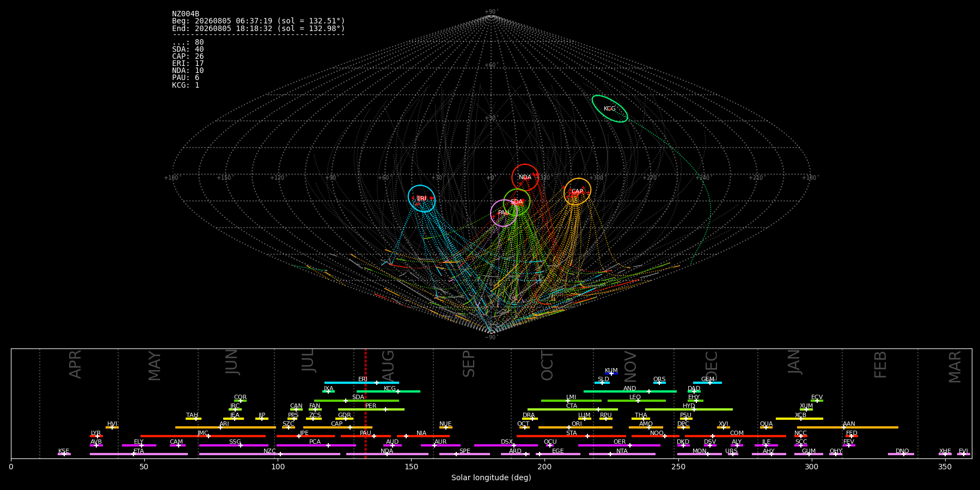The width and height of the screenshot is (980, 490).
Task: Click the ETA shower bar in May
Action: point(139,454)
